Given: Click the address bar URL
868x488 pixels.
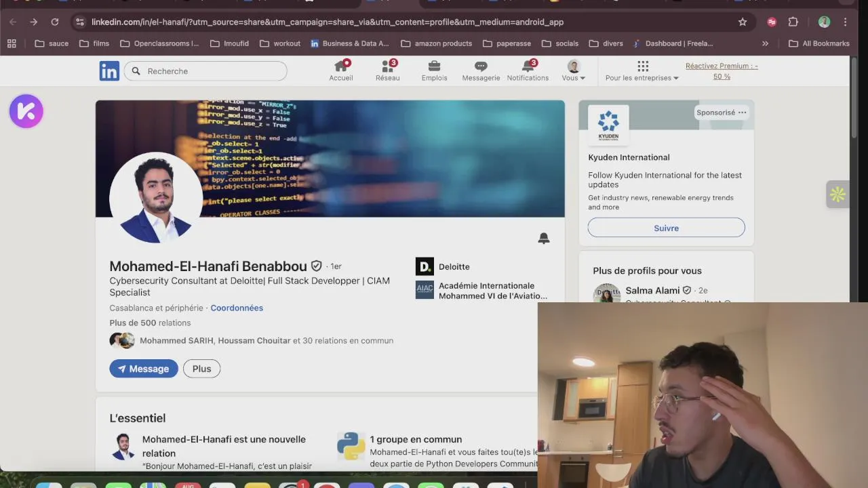Looking at the screenshot, I should pyautogui.click(x=328, y=22).
